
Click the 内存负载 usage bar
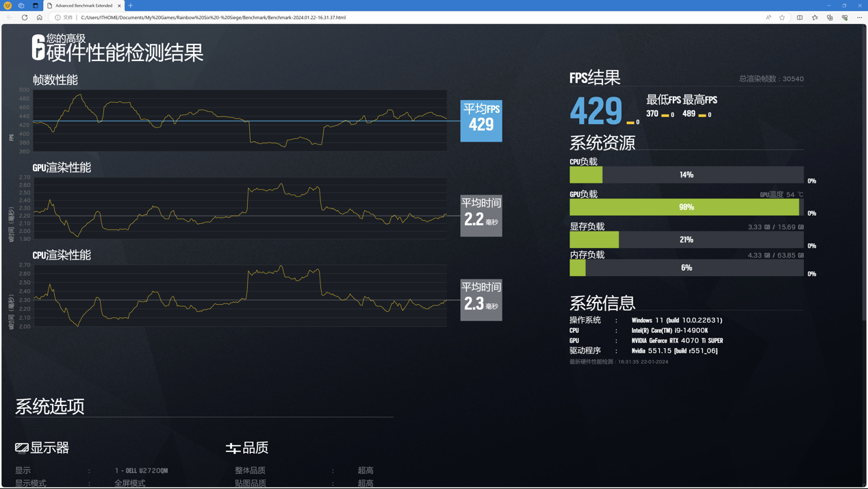686,267
